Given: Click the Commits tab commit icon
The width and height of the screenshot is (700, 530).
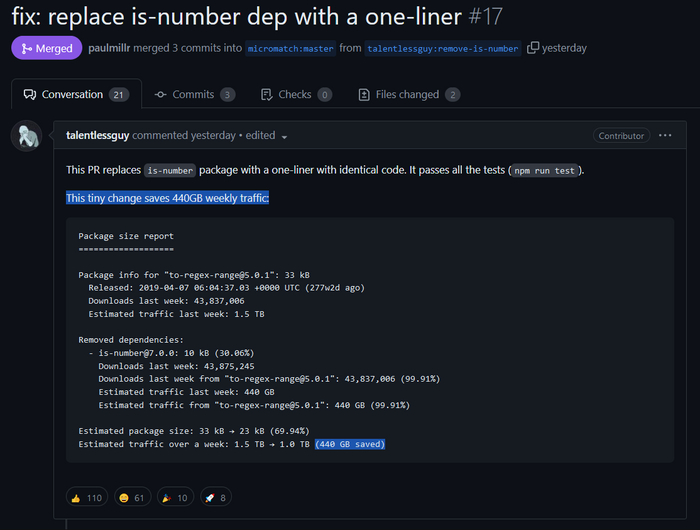Looking at the screenshot, I should [160, 95].
